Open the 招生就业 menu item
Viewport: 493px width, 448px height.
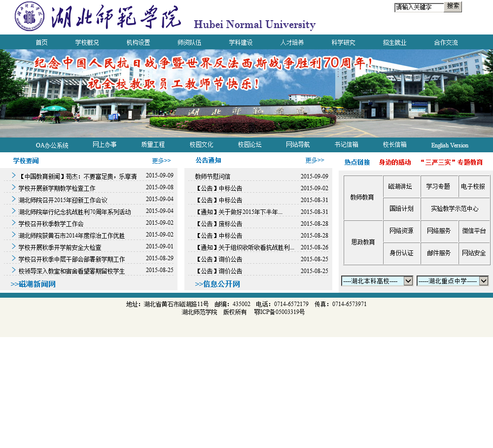coord(394,42)
